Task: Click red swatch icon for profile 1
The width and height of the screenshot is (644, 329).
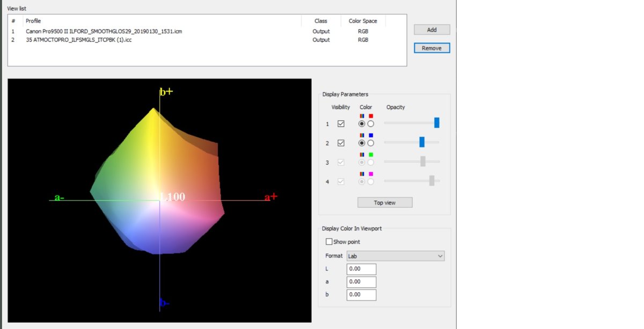Action: (x=371, y=116)
